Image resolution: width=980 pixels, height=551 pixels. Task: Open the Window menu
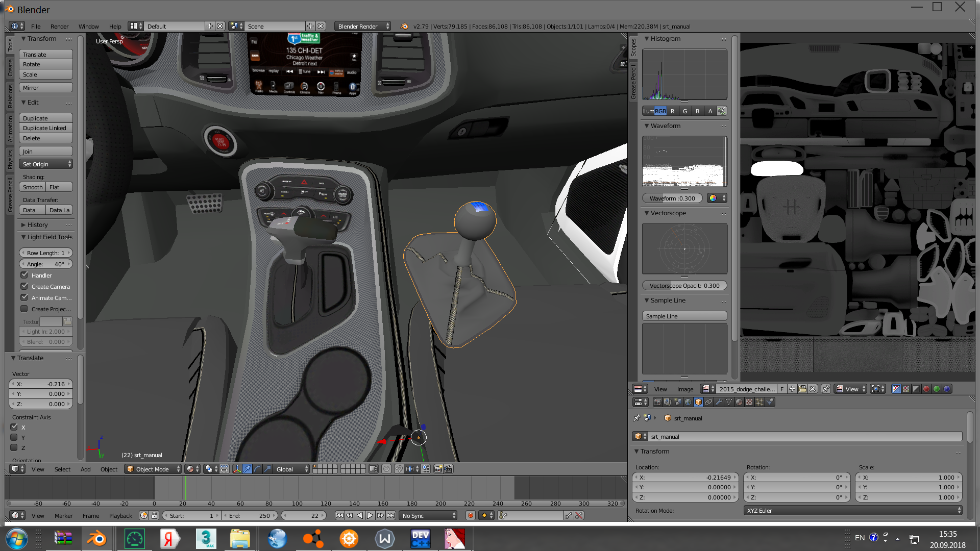coord(88,27)
